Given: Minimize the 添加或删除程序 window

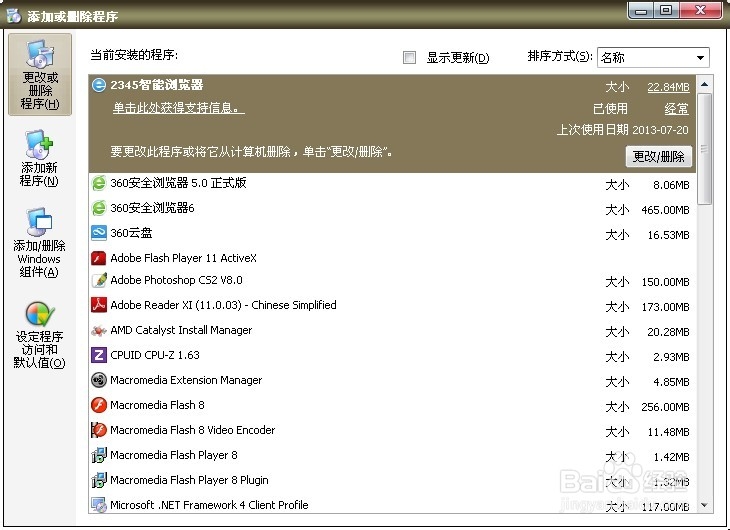Looking at the screenshot, I should tap(641, 10).
